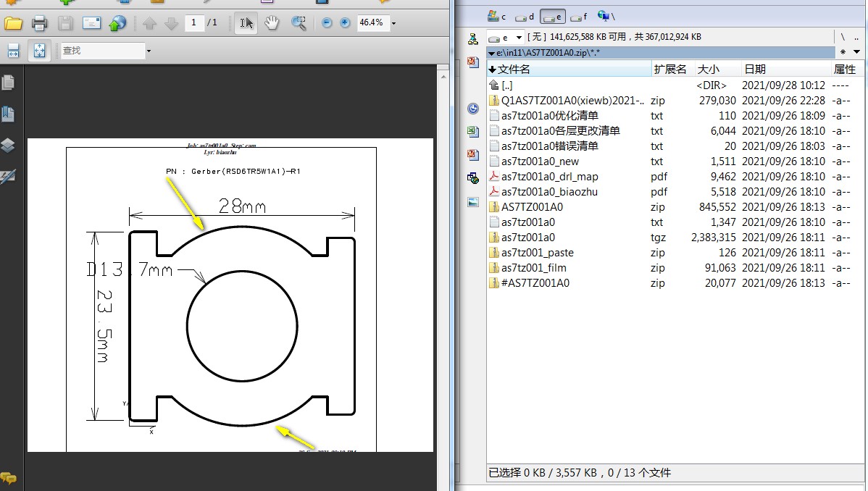
Task: Switch to drive d in Total Commander
Action: click(525, 17)
